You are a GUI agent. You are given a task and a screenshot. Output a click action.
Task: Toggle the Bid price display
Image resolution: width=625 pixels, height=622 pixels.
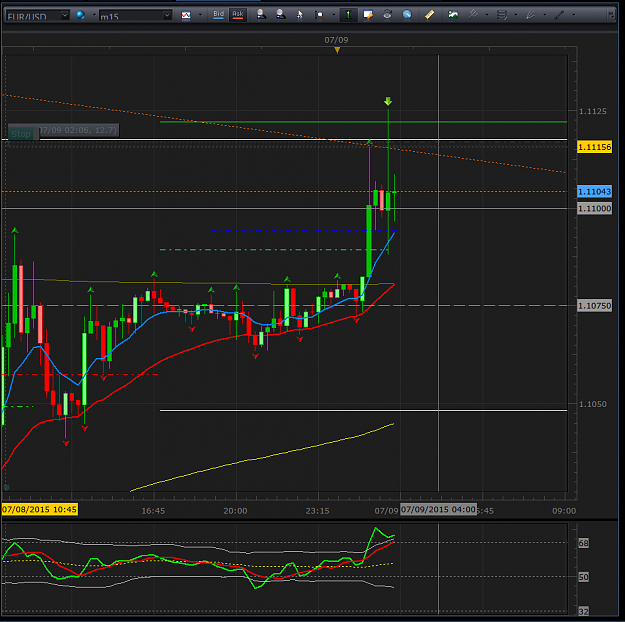pos(218,15)
